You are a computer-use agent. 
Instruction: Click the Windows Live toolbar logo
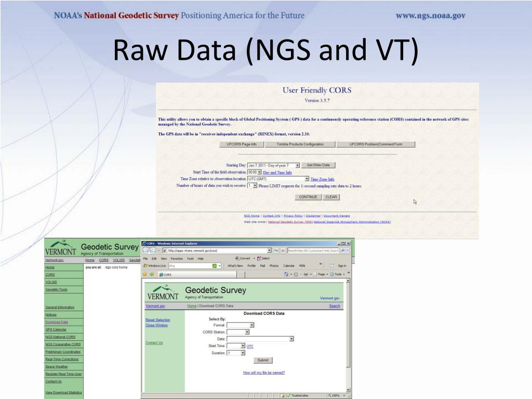pos(154,265)
